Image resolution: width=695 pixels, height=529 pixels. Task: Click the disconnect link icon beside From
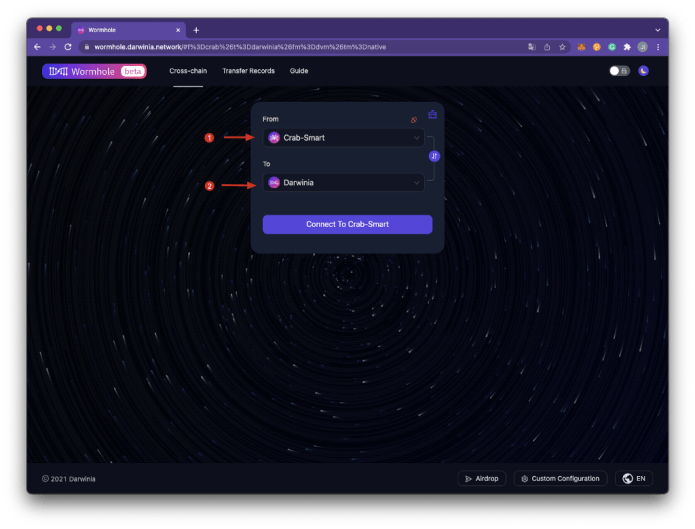[414, 120]
